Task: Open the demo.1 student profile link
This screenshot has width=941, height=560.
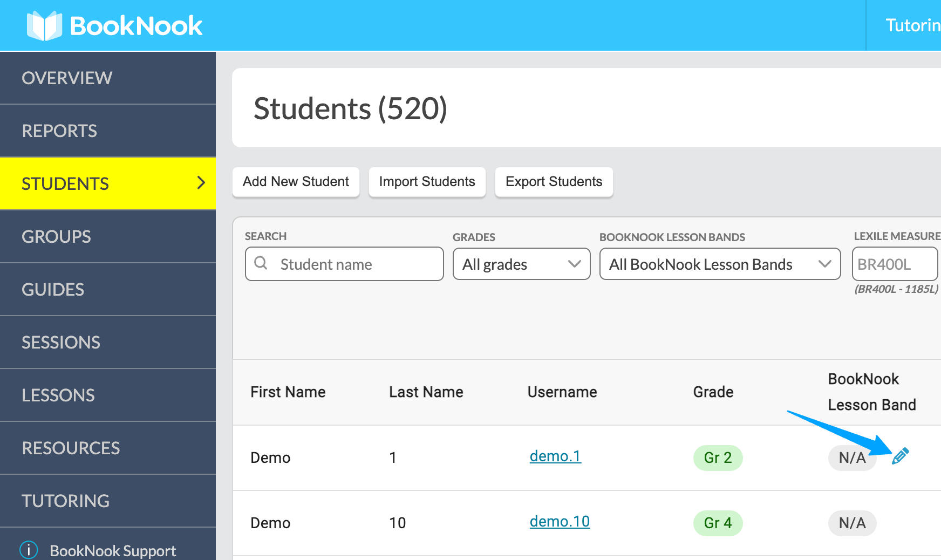Action: pos(555,456)
